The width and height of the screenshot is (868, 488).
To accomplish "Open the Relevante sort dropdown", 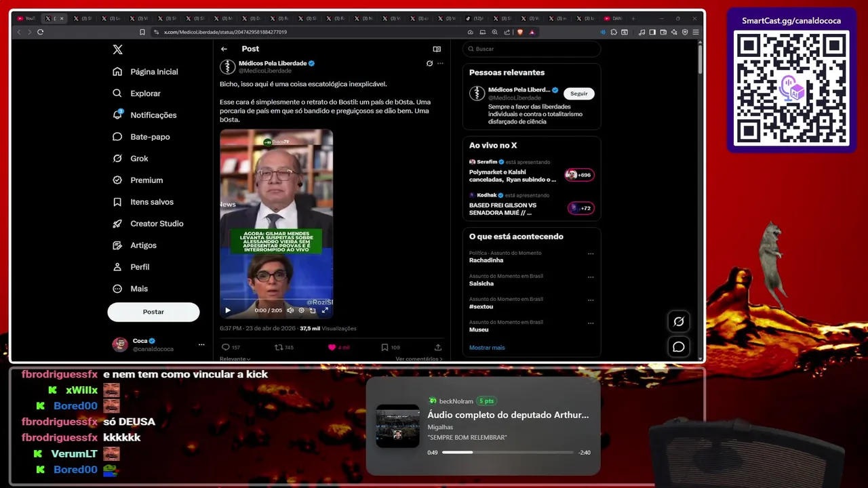I will click(x=235, y=359).
